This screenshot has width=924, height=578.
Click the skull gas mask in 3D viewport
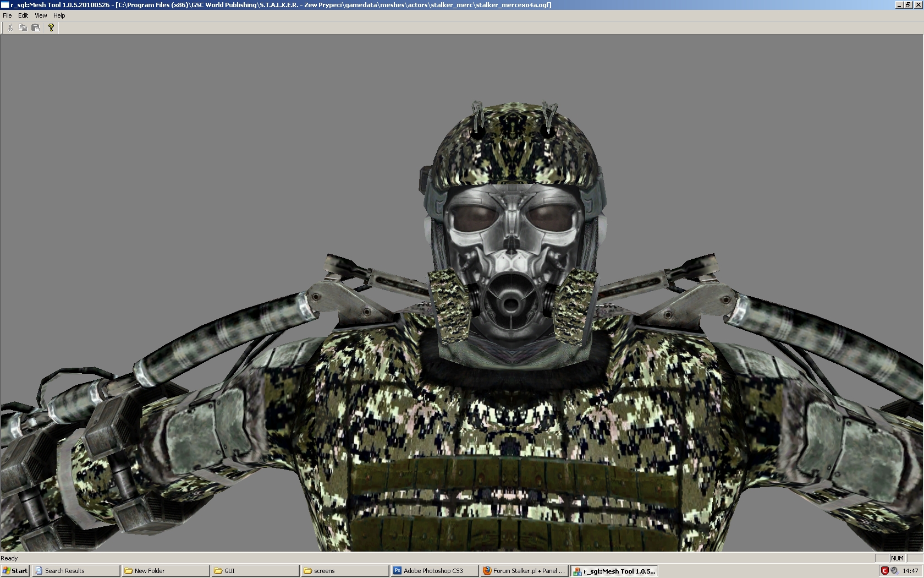[512, 261]
